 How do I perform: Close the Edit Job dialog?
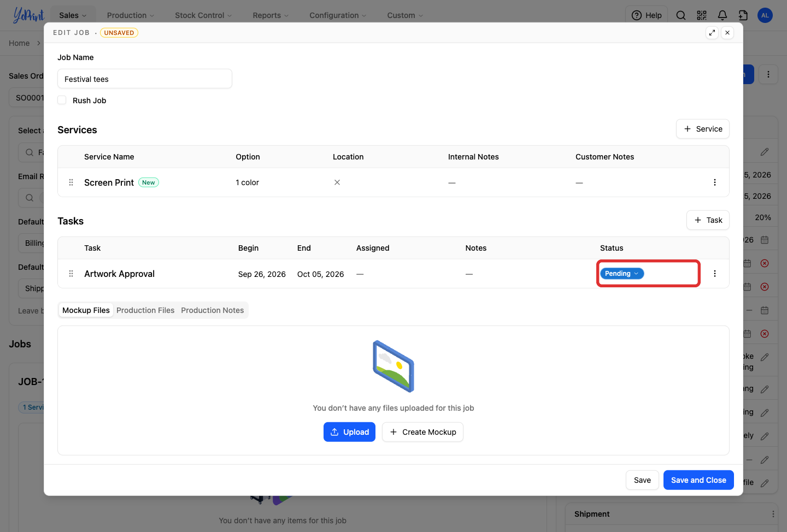click(727, 33)
